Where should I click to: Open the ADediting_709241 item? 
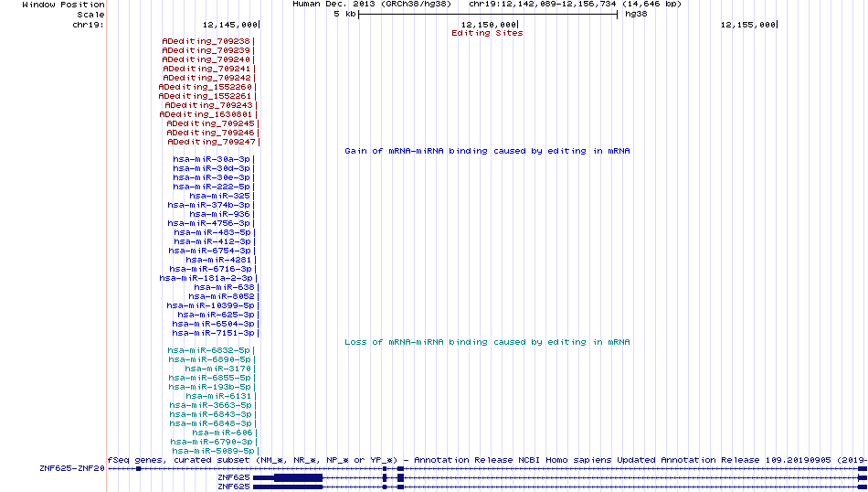[206, 69]
